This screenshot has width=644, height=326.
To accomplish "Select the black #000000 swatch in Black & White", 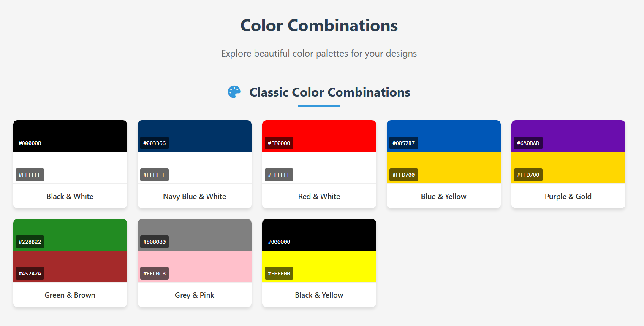I will click(x=70, y=136).
